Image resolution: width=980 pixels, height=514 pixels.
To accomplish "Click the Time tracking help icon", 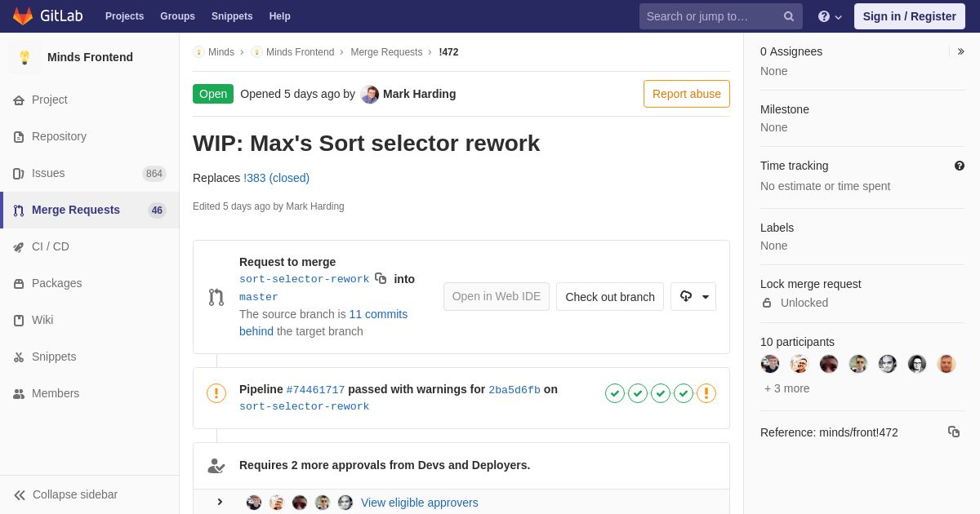I will click(x=960, y=166).
